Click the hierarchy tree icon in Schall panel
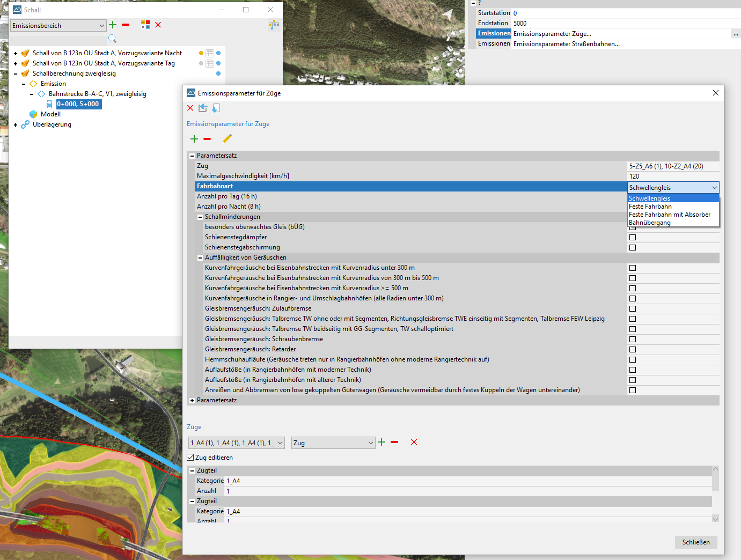The image size is (741, 560). [274, 25]
